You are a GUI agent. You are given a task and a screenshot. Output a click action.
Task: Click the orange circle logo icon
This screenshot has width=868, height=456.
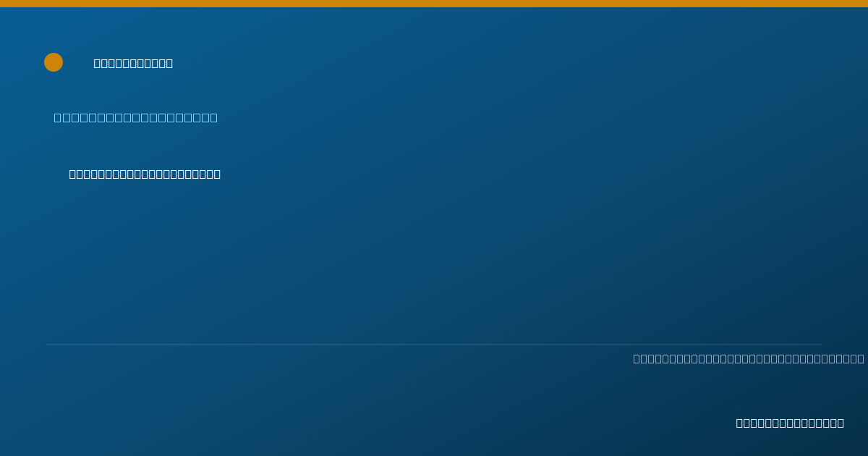[54, 62]
